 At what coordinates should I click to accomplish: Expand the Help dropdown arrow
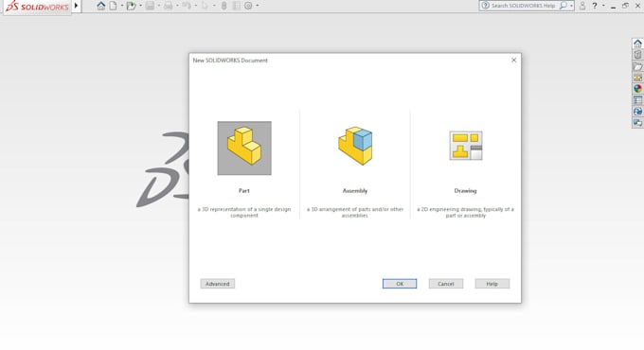point(603,6)
